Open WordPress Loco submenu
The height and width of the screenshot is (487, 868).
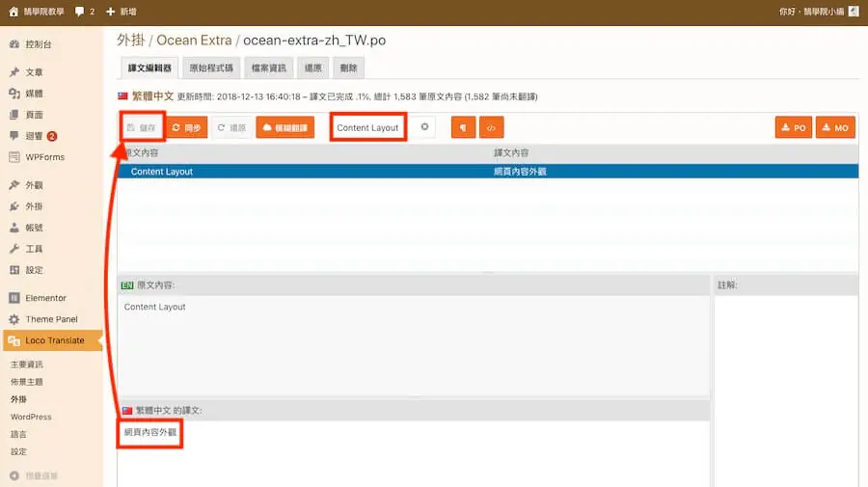click(31, 417)
